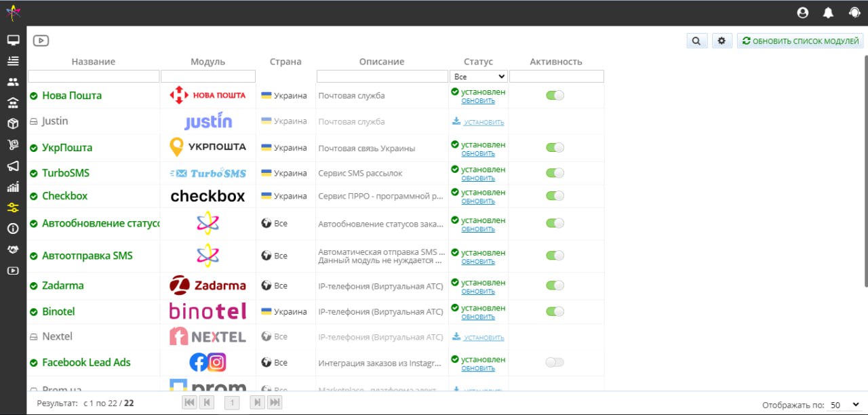Enable the Facebook Lead Ads toggle
Image resolution: width=868 pixels, height=415 pixels.
pos(555,362)
